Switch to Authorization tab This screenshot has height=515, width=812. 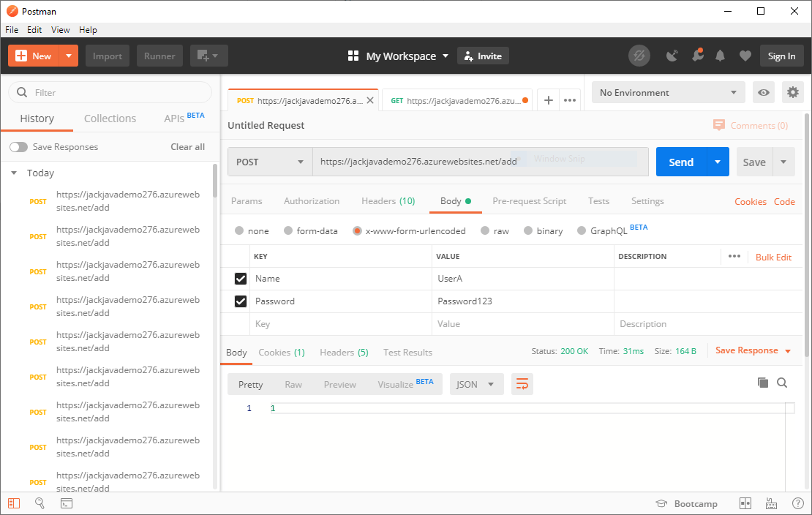point(311,201)
